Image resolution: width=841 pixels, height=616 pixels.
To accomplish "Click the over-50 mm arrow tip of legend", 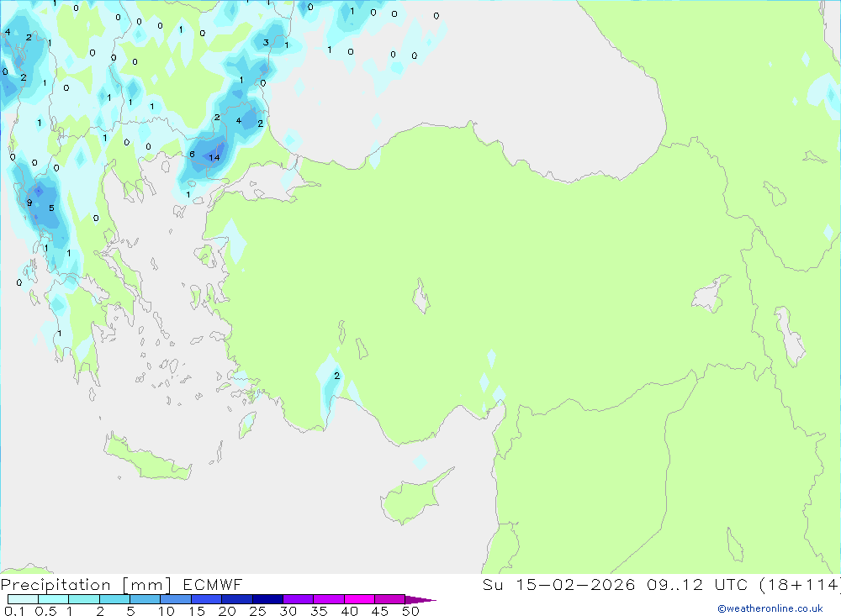I will pos(420,600).
